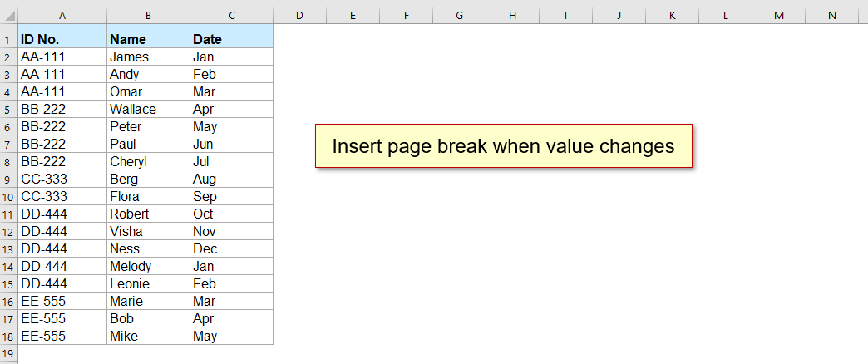Image resolution: width=868 pixels, height=364 pixels.
Task: Select column C header
Action: (231, 16)
